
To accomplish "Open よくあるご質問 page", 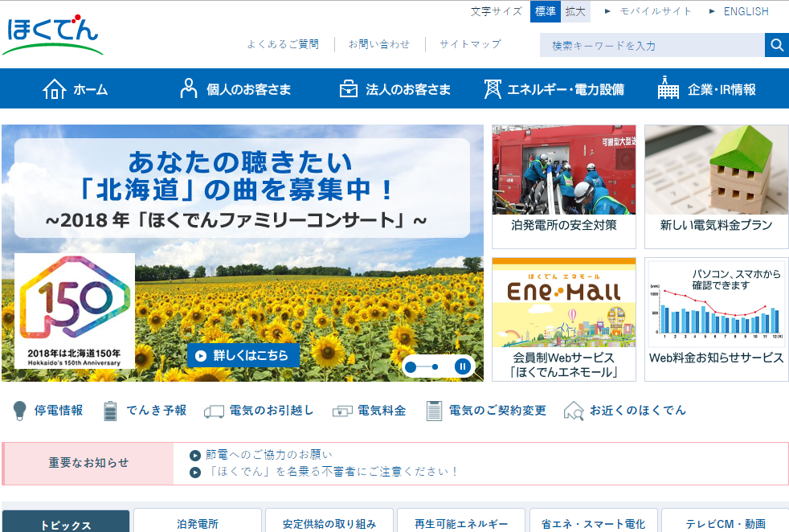I will click(283, 44).
